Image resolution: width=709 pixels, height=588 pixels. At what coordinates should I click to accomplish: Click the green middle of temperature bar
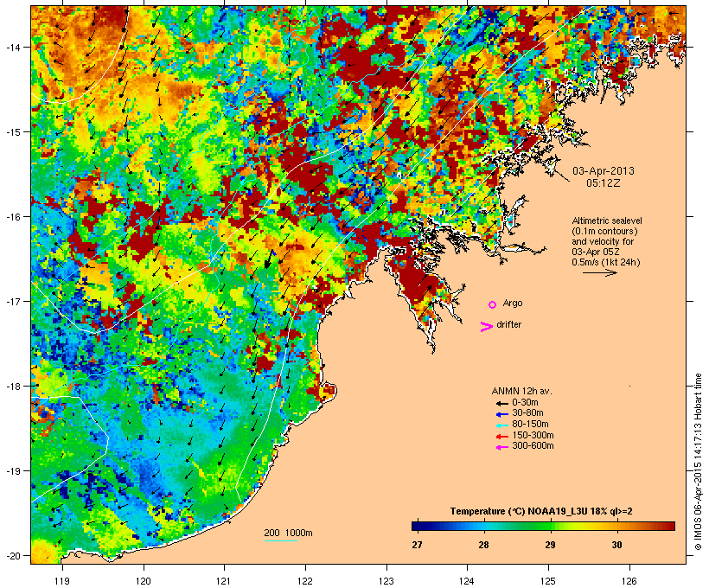point(543,526)
